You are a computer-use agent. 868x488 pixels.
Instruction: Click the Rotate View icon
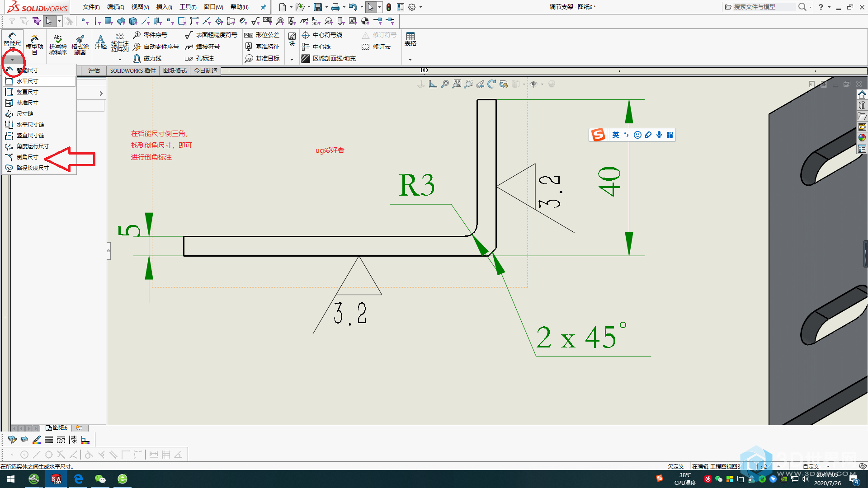492,84
